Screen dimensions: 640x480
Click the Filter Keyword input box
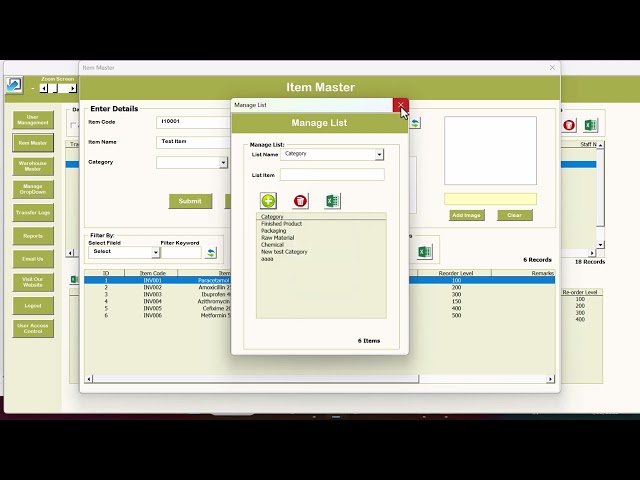pyautogui.click(x=181, y=253)
